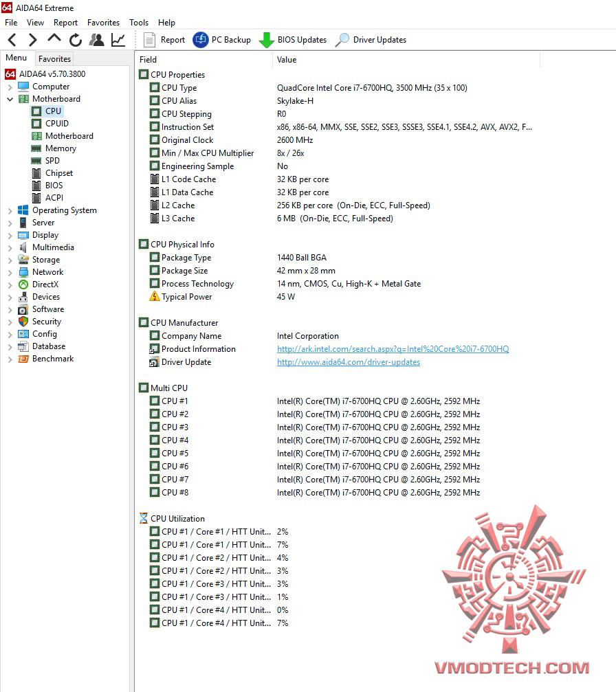Image resolution: width=616 pixels, height=692 pixels.
Task: Click the Operating System Windows icon
Action: coord(23,210)
